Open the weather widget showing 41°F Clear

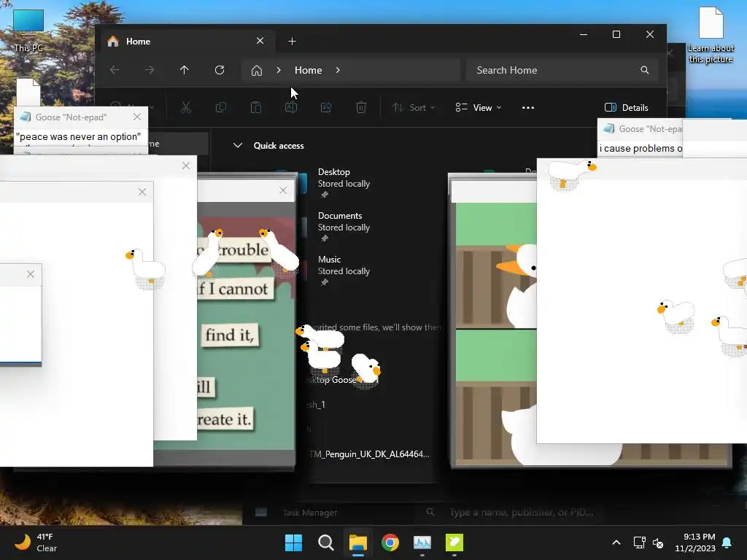[x=36, y=542]
